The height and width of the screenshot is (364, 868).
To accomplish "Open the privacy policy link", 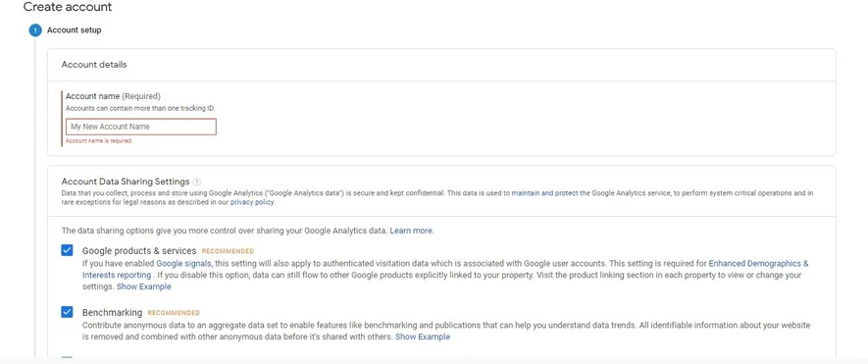I will coord(252,202).
